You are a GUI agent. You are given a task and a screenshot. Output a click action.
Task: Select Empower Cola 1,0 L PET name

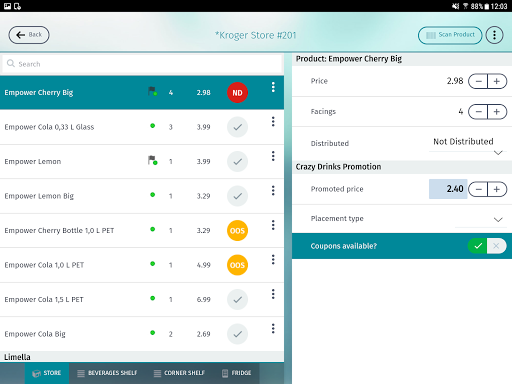[x=44, y=265]
